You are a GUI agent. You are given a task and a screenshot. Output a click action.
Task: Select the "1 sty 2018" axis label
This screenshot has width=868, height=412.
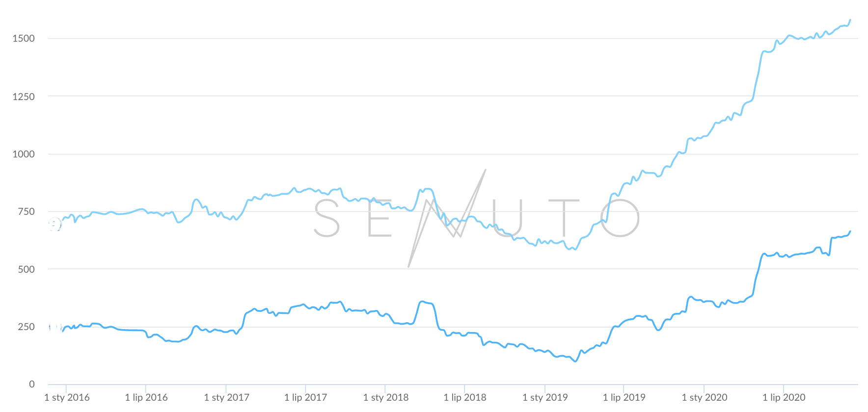(x=385, y=397)
